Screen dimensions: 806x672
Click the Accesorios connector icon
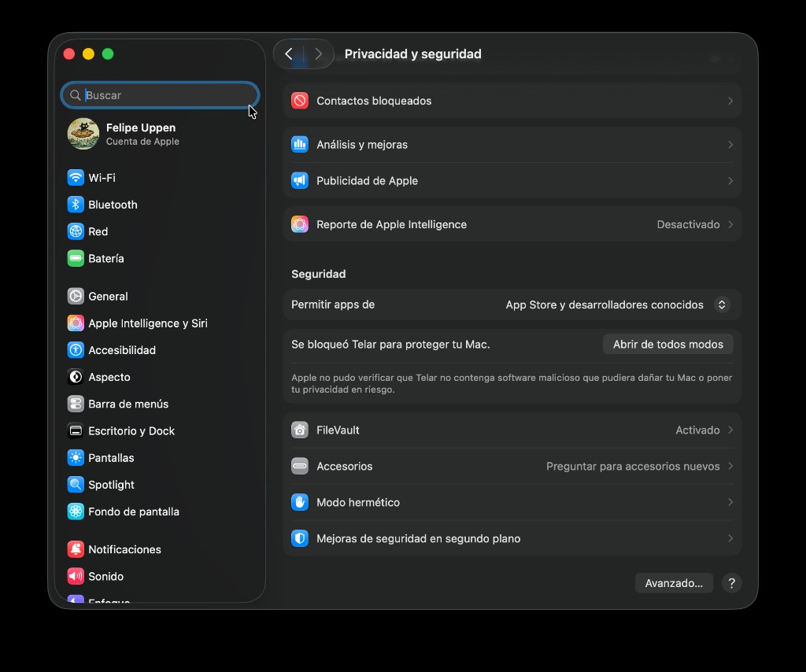point(300,466)
